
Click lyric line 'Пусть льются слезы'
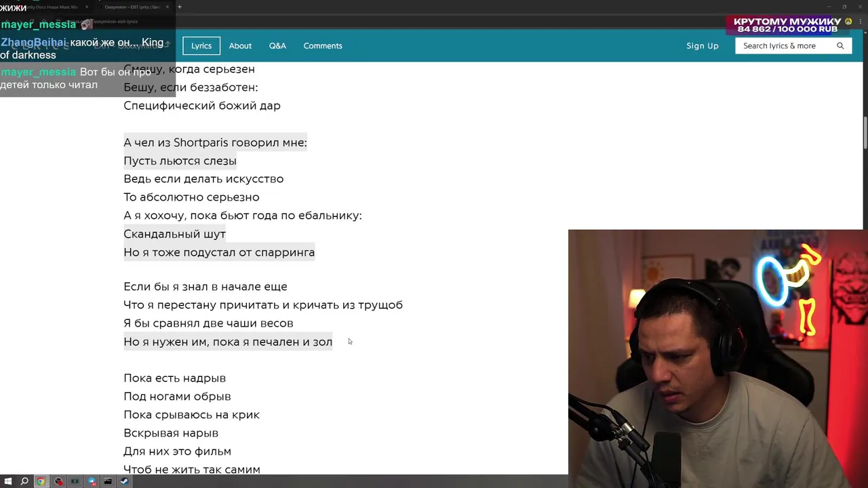tap(180, 161)
